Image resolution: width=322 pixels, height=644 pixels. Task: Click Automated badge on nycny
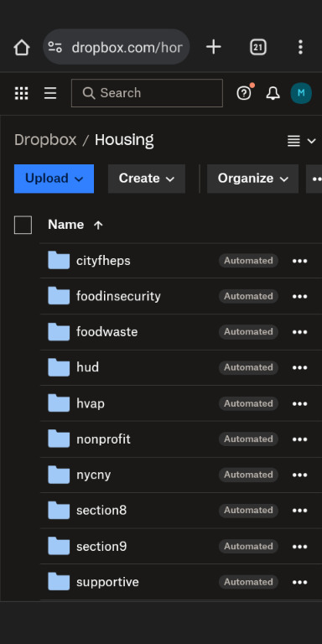pyautogui.click(x=248, y=475)
